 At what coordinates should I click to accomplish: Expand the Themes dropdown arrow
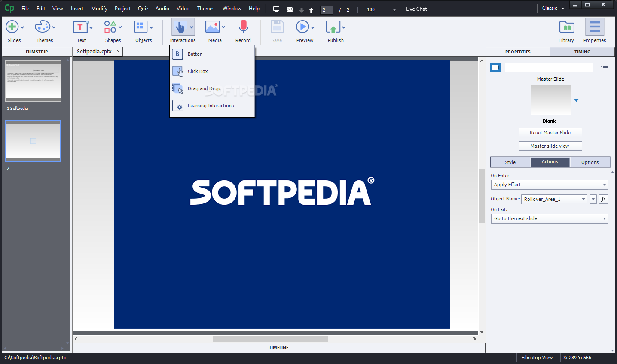(x=54, y=27)
